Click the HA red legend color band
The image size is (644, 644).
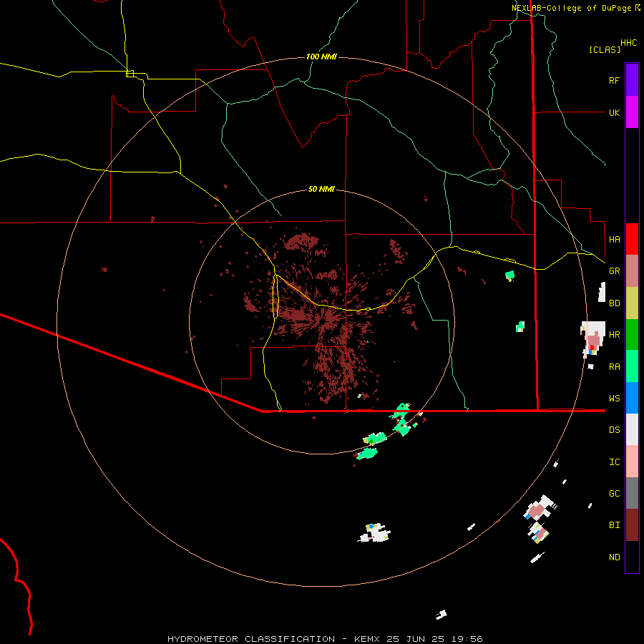point(632,239)
